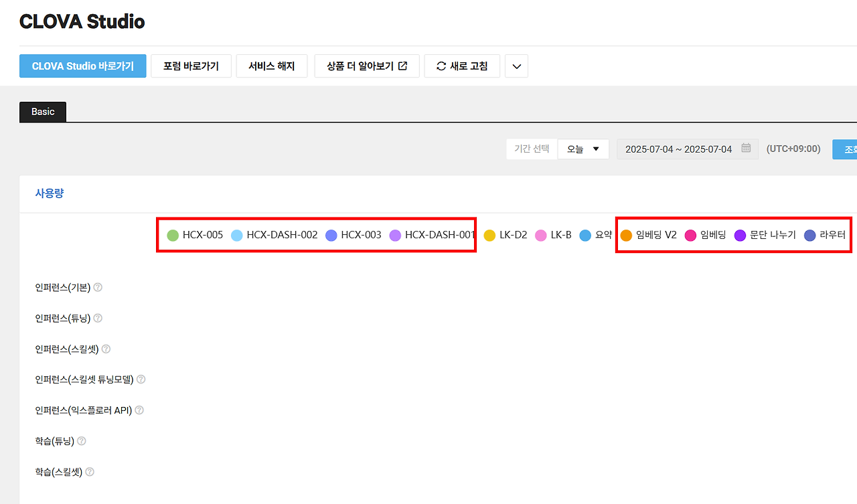This screenshot has height=504, width=857.
Task: Toggle the HCX-DASH-002 legend dot
Action: (237, 236)
